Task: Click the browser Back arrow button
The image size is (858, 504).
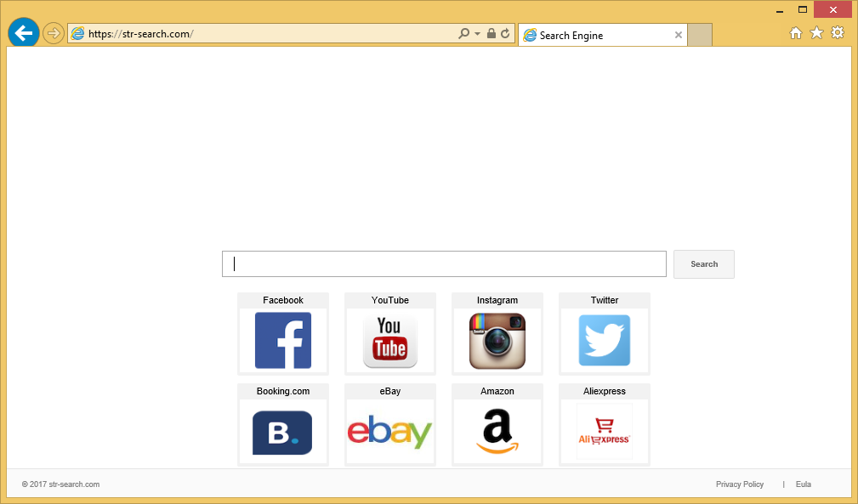Action: point(23,33)
